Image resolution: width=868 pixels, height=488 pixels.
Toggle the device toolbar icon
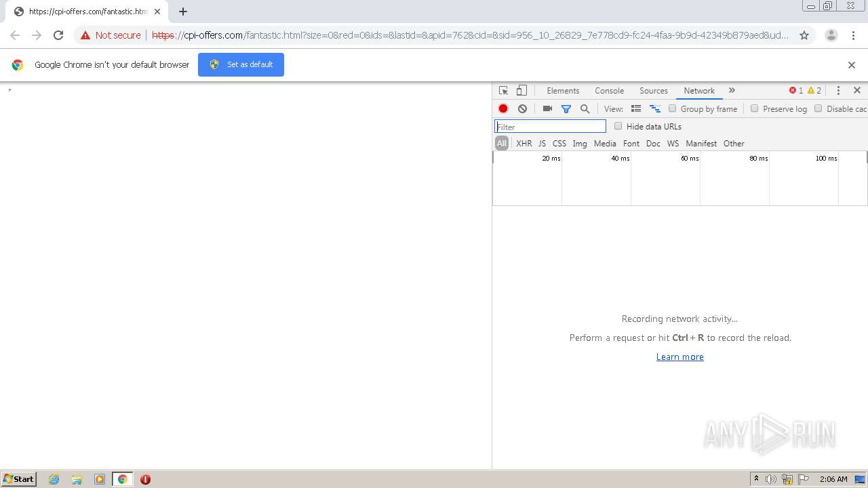521,91
